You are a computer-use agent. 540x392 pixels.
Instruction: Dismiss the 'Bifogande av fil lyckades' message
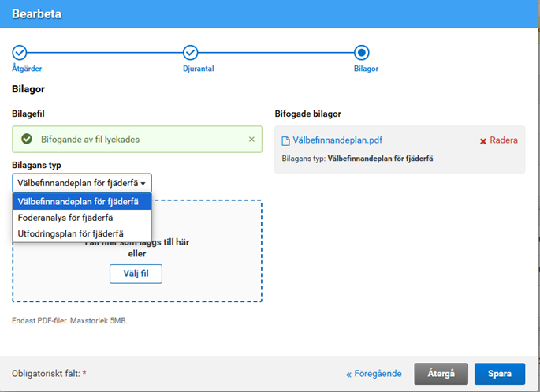(x=251, y=140)
